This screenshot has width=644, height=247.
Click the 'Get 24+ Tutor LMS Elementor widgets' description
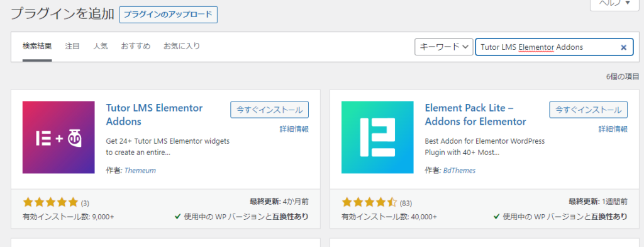(167, 147)
